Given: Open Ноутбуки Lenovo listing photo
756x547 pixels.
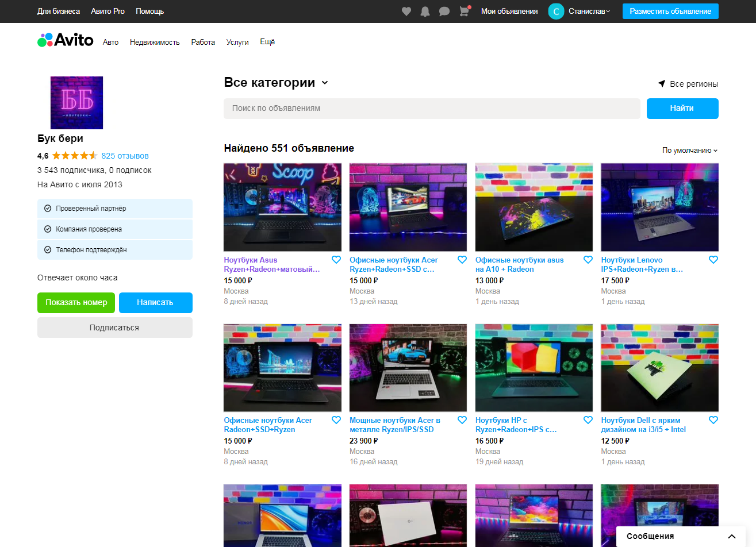Looking at the screenshot, I should click(x=660, y=207).
